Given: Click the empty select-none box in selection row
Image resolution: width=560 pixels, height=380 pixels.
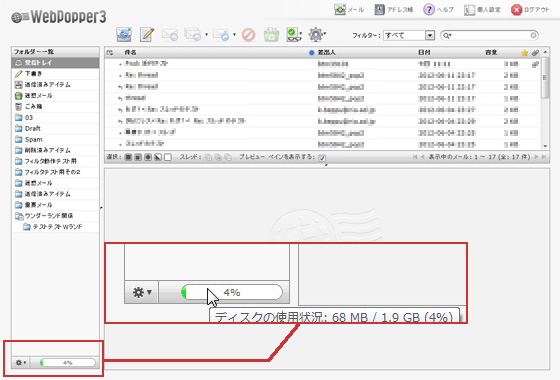Looking at the screenshot, I should [168, 157].
